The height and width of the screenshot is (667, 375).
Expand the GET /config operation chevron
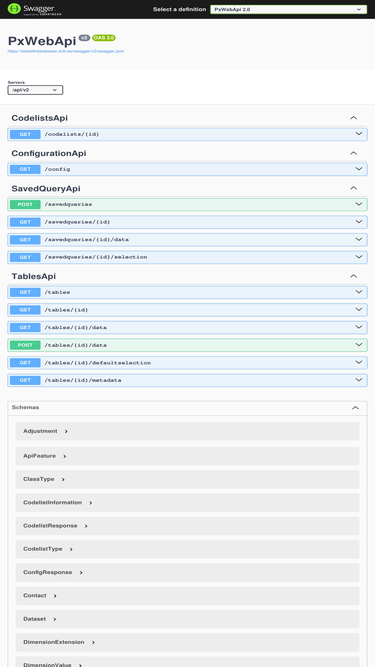359,169
